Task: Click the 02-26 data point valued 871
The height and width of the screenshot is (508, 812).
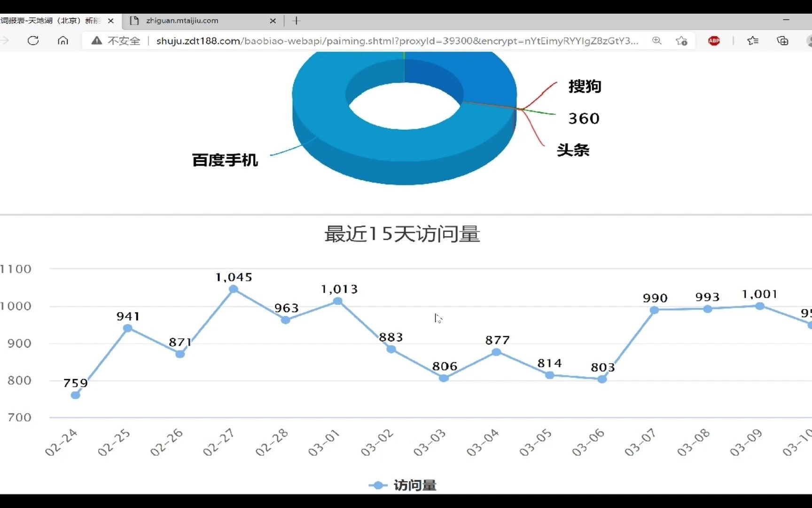Action: pos(180,354)
